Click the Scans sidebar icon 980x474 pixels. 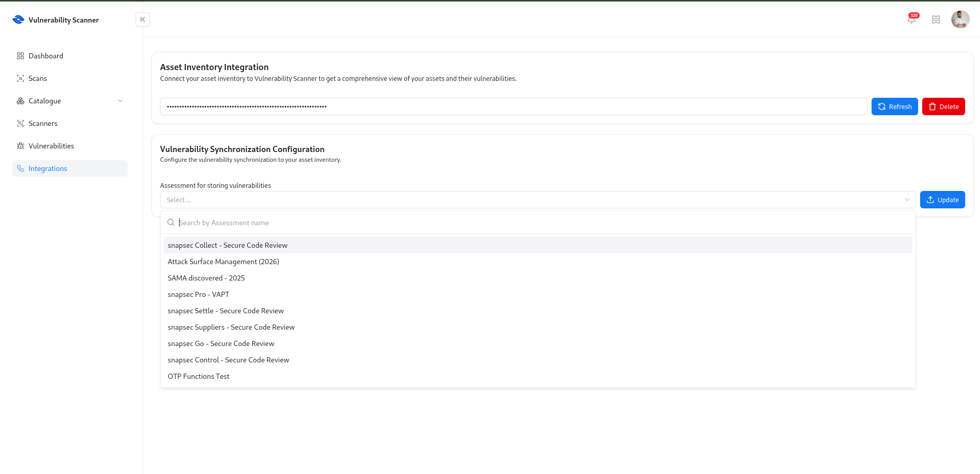click(20, 78)
